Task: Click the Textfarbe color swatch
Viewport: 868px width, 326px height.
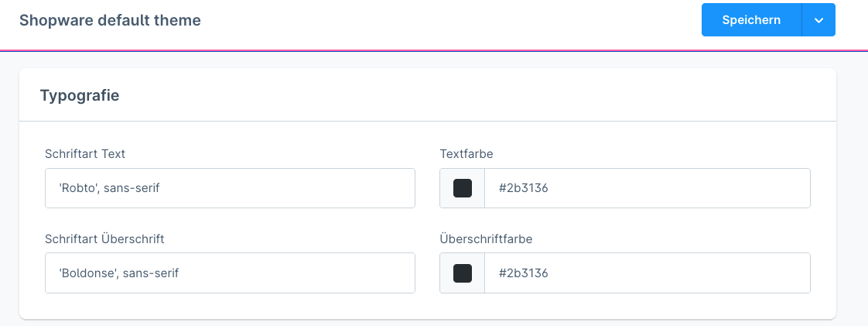Action: click(462, 188)
